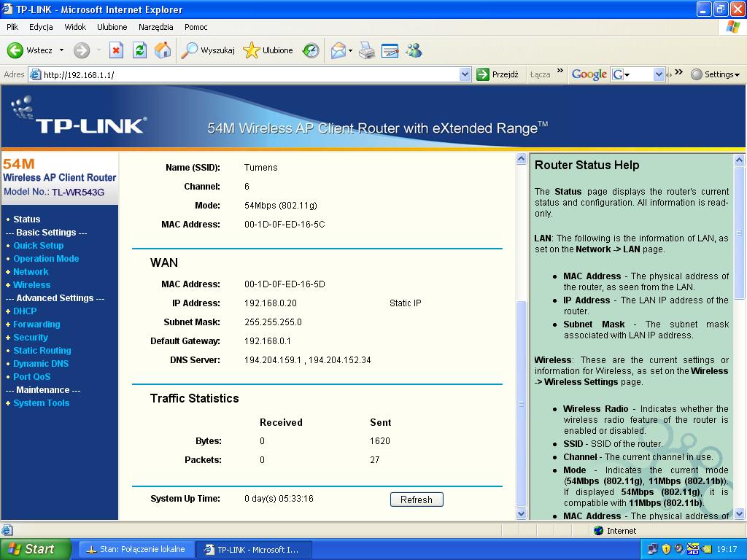The width and height of the screenshot is (747, 560).
Task: Click the Internet zone status bar indicator
Action: coord(615,531)
